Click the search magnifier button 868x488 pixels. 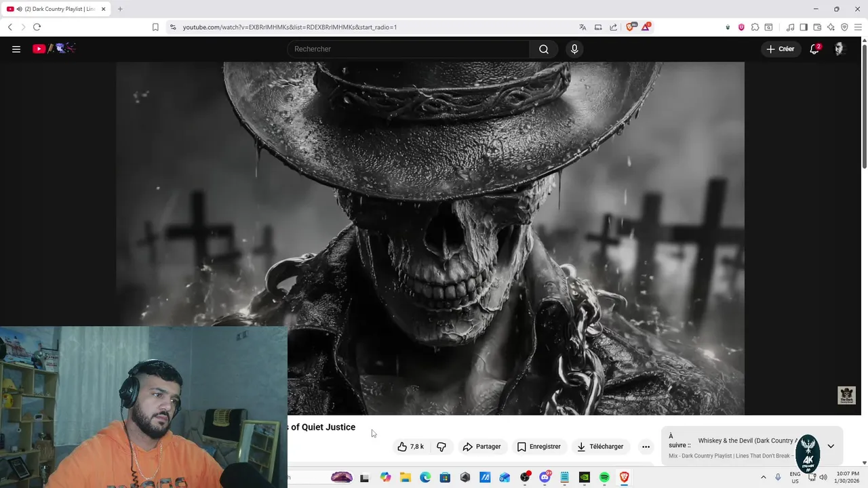544,49
